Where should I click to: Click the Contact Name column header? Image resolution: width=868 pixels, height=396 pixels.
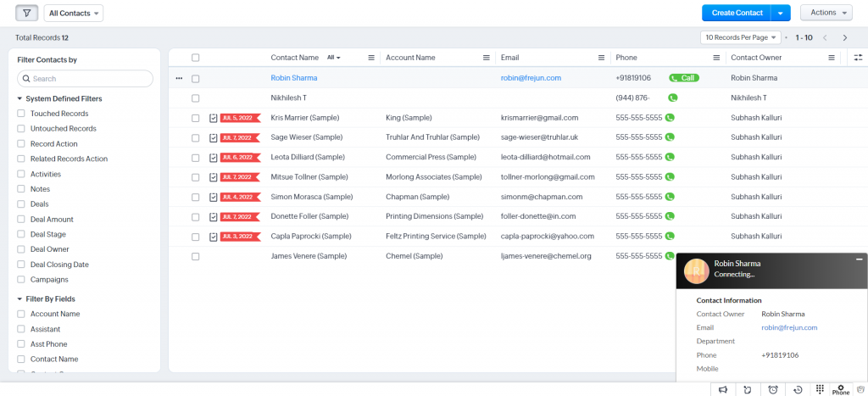pos(294,58)
